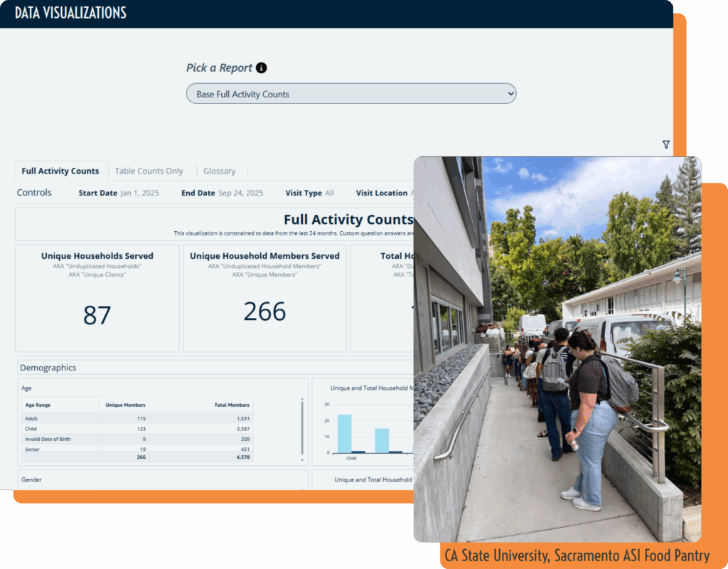Switch to the Table Counts Only tab
The width and height of the screenshot is (728, 569).
[x=149, y=171]
